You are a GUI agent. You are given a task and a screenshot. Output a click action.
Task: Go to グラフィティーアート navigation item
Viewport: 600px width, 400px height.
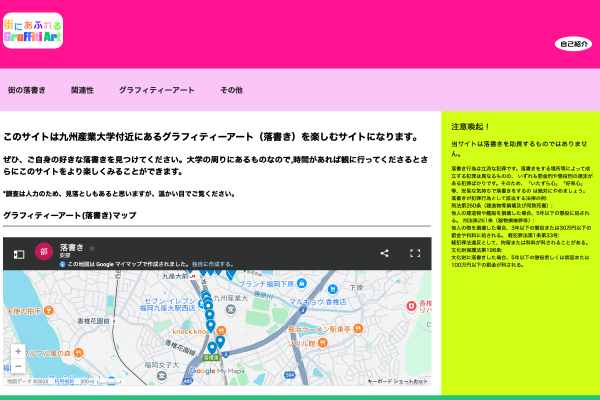coord(156,90)
